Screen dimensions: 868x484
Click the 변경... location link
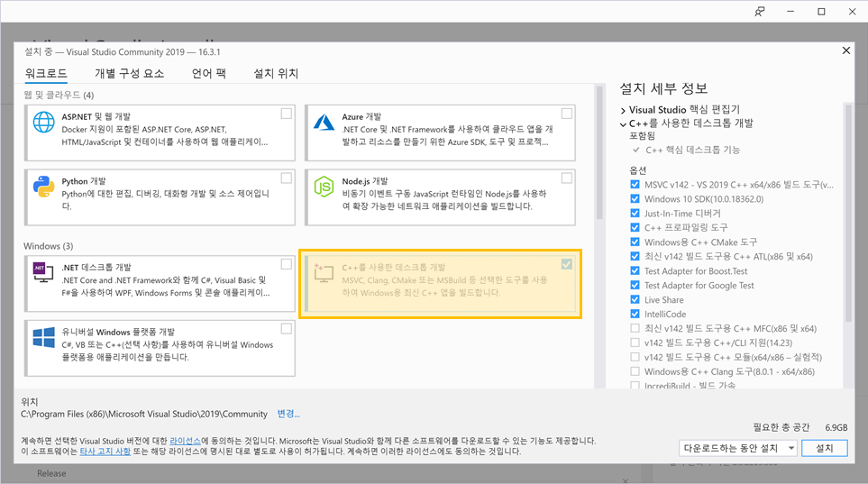288,414
